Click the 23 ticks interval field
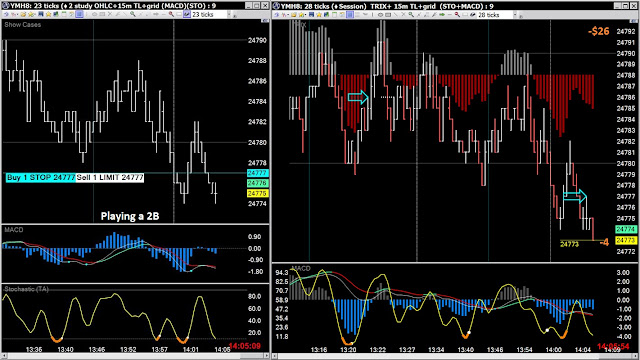 point(208,14)
